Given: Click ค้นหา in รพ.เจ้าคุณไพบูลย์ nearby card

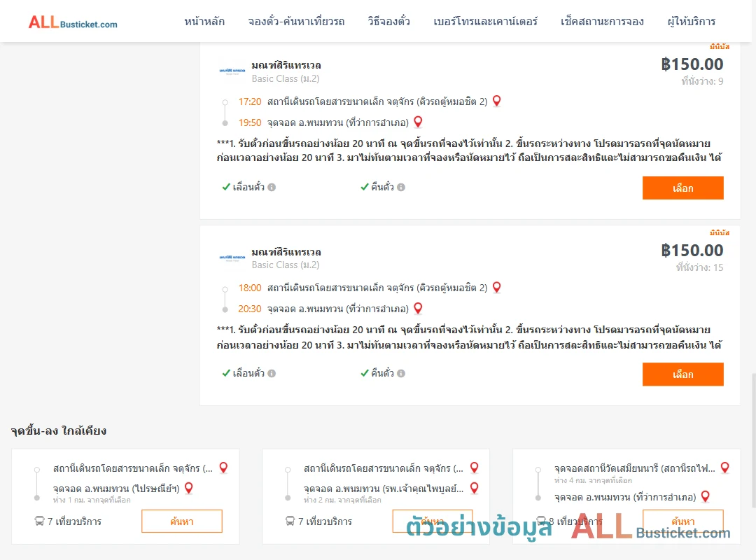Looking at the screenshot, I should point(433,521).
